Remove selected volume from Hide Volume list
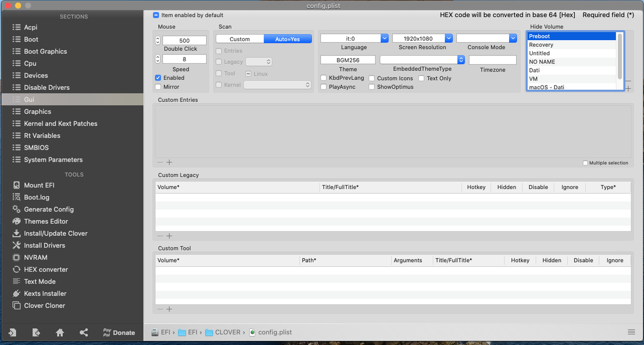The image size is (644, 345). click(628, 81)
